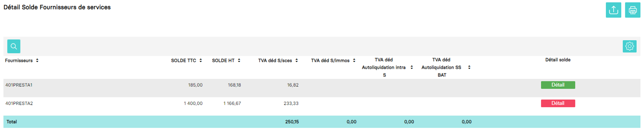Click green Détail button for 401PRESTA1
The width and height of the screenshot is (644, 130).
(x=558, y=85)
